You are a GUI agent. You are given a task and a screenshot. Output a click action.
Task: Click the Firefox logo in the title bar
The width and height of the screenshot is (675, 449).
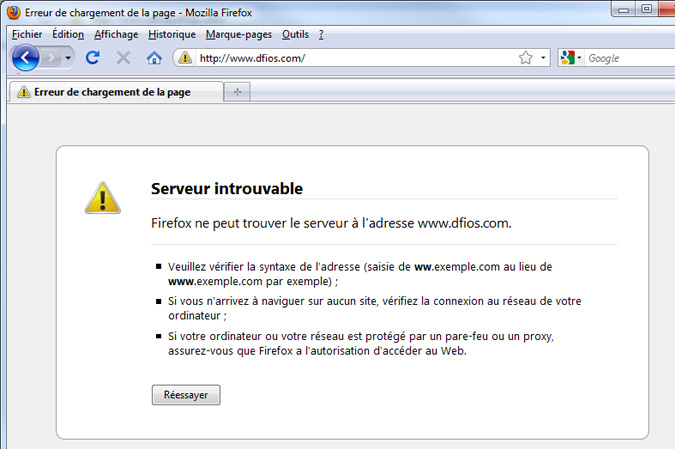(13, 12)
